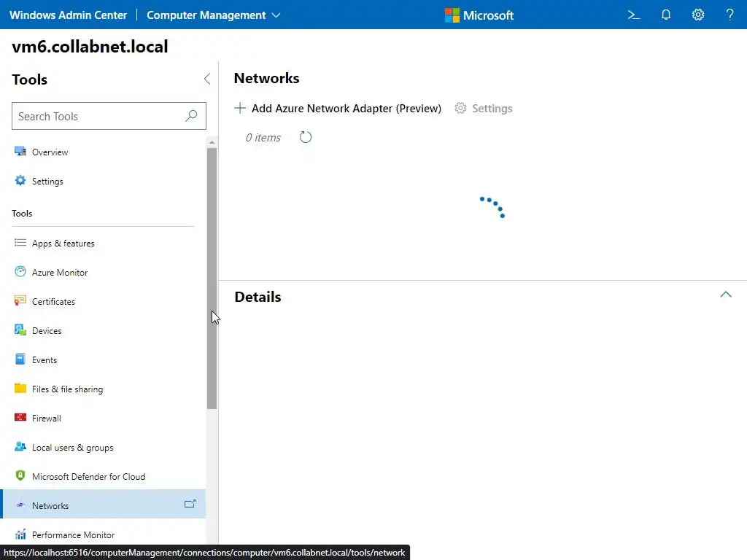Open the Overview tool
747x560 pixels.
point(50,152)
